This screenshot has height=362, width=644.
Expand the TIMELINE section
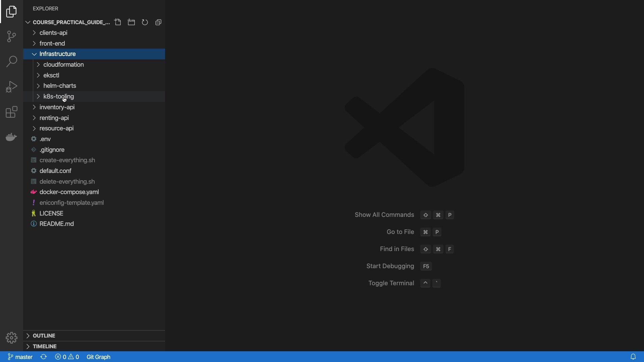(x=45, y=346)
